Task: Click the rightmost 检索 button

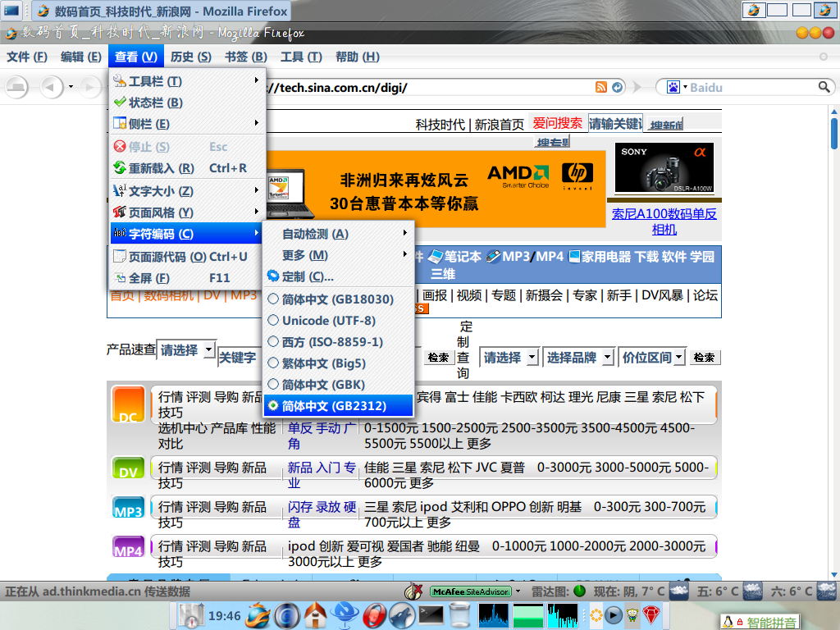Action: (x=705, y=358)
